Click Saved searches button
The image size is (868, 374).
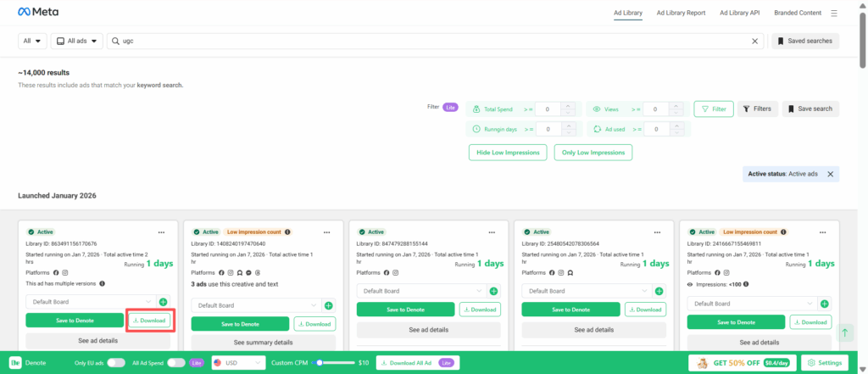click(x=804, y=41)
